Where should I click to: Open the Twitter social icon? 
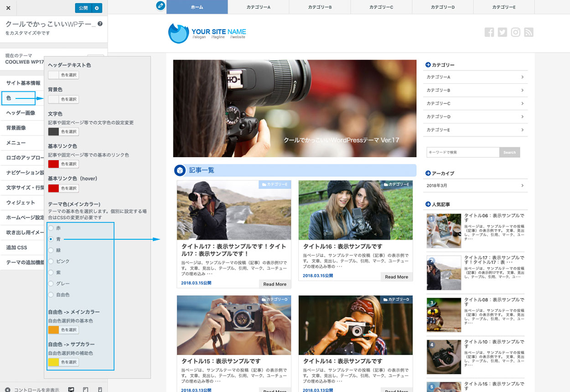click(503, 32)
